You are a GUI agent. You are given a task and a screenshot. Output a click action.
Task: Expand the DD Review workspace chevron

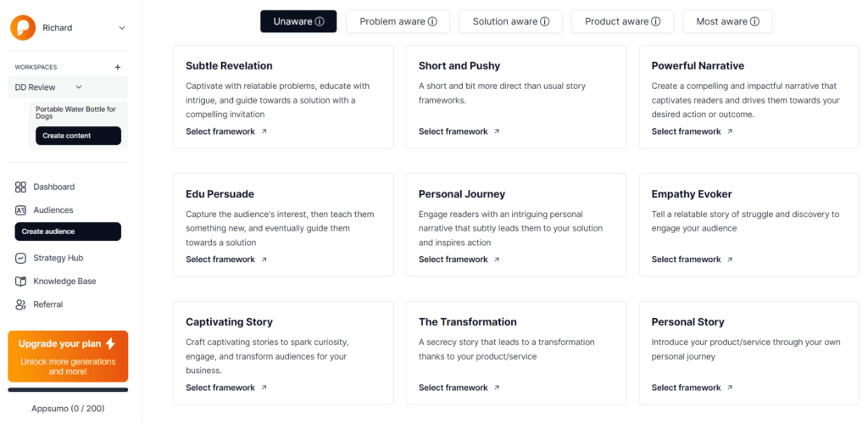coord(79,86)
